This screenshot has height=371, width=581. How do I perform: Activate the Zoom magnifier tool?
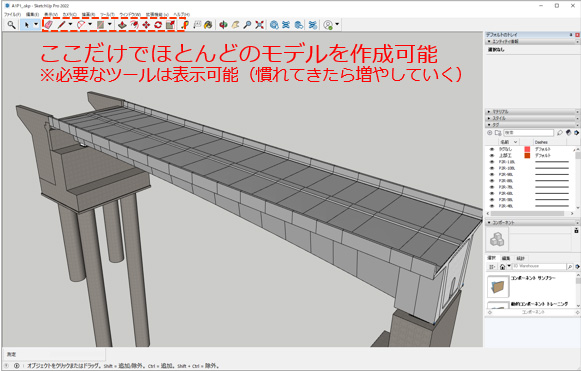[x=247, y=24]
